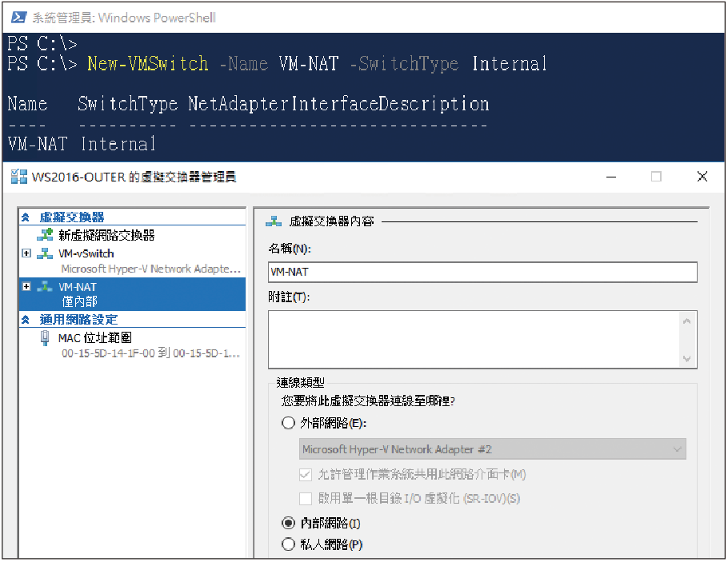
Task: Click the NetAdapterInterfaceDescription column header in PowerShell
Action: (338, 104)
